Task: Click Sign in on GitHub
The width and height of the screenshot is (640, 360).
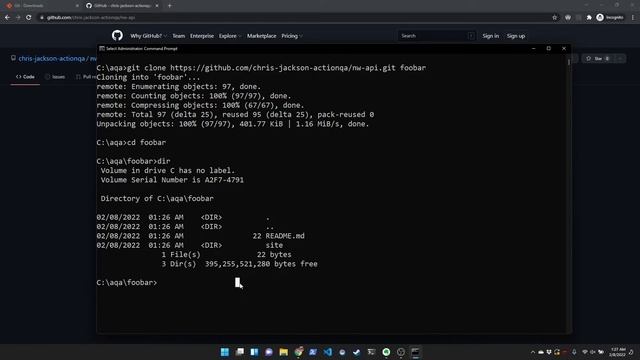Action: [x=491, y=36]
